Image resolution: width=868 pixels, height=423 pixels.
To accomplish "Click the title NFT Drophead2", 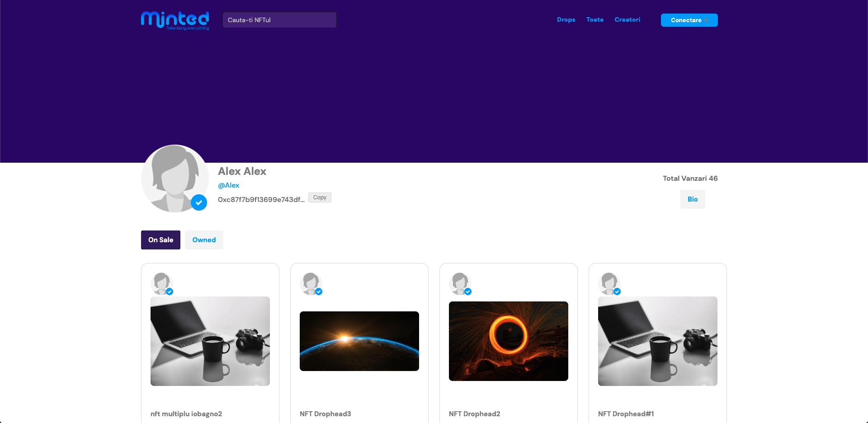I will [475, 414].
